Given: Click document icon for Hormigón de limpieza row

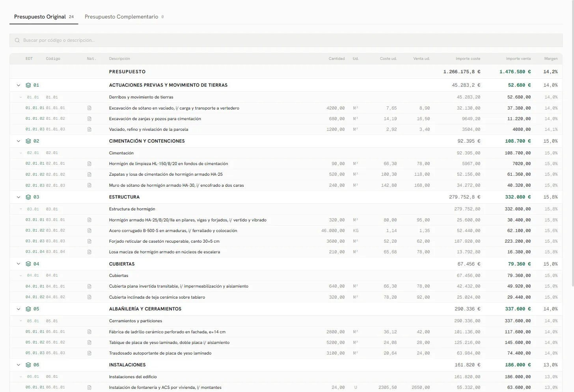Looking at the screenshot, I should (89, 163).
